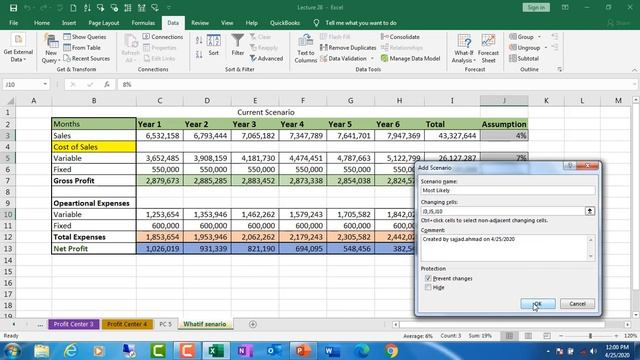Click From Table button
Viewport: 640px width, 360px height.
click(82, 48)
